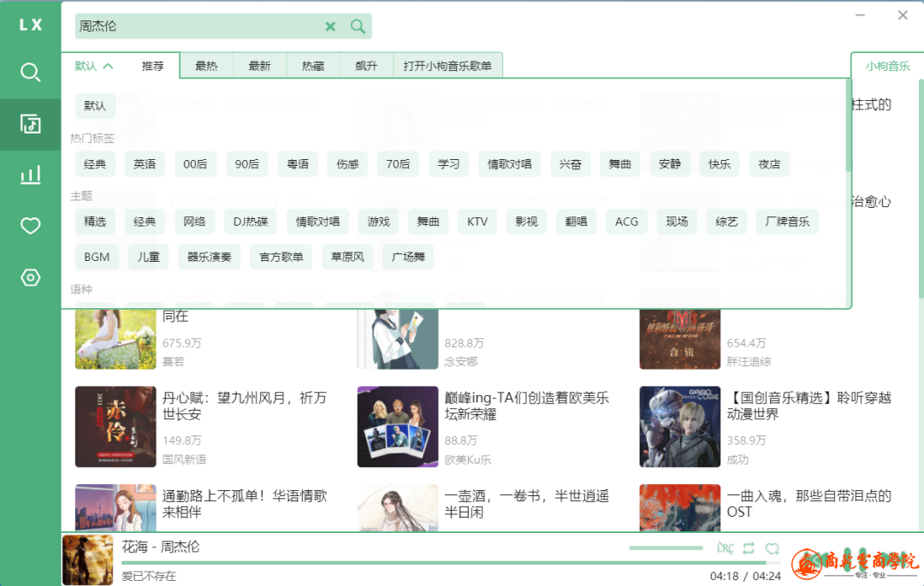Switch to the 最新 sort tab
Viewport: 924px width, 586px height.
coord(259,66)
